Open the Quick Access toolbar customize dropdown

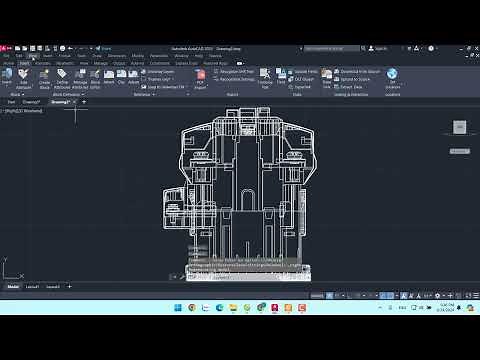(91, 49)
